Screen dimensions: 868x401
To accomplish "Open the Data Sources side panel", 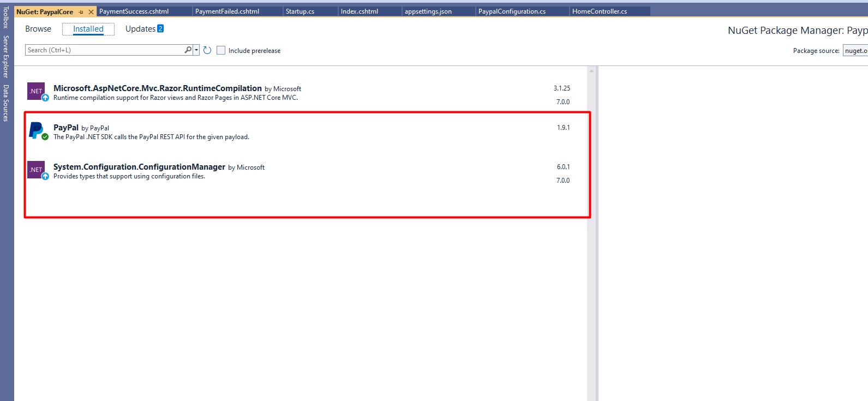I will 6,103.
